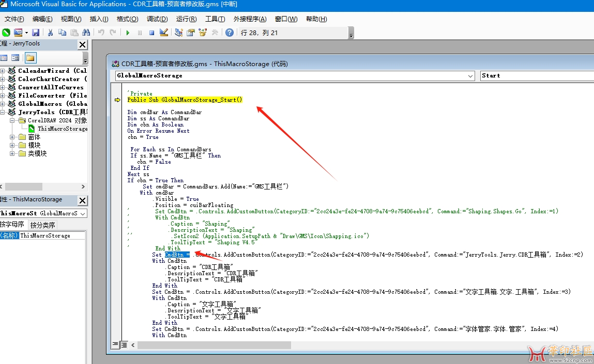Select the 按分类序 properties tab
The height and width of the screenshot is (364, 594).
pos(42,225)
